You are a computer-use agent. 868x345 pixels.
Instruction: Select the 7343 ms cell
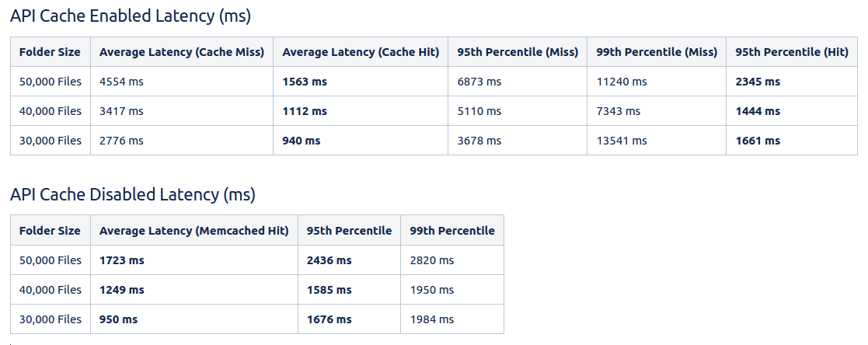[x=619, y=111]
